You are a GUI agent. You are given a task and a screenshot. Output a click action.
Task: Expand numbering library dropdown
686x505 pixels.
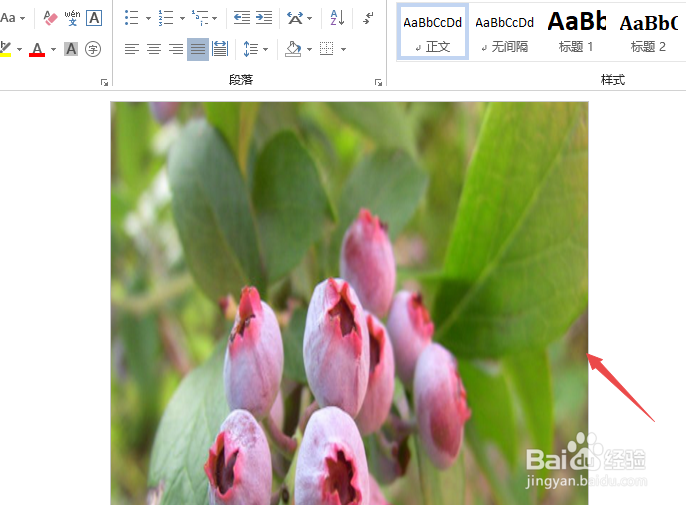[x=182, y=18]
